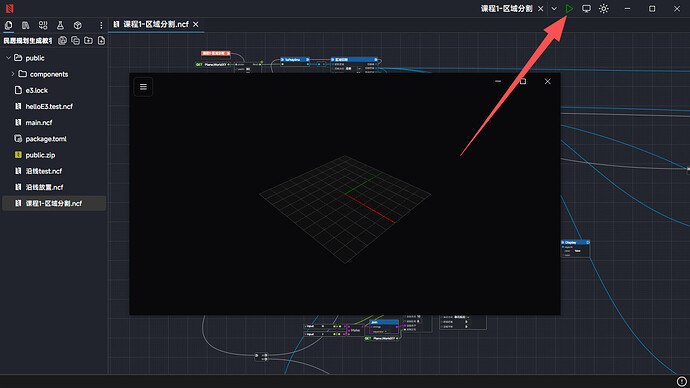
Task: Open the flask test panel icon
Action: [x=60, y=25]
